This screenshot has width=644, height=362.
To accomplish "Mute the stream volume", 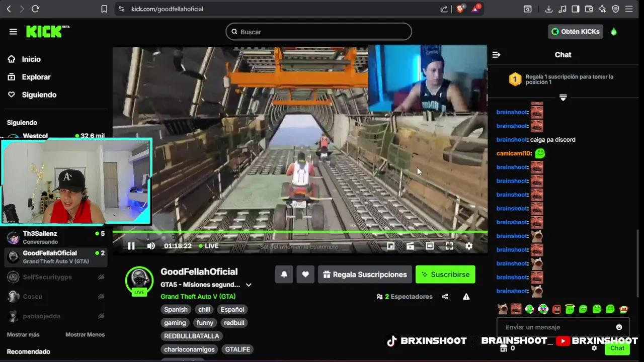I will point(151,246).
